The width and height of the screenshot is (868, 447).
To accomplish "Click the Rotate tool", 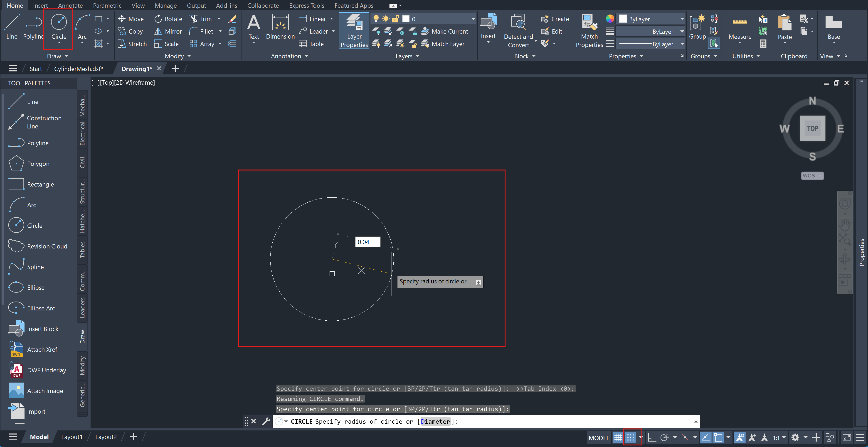I will (168, 19).
